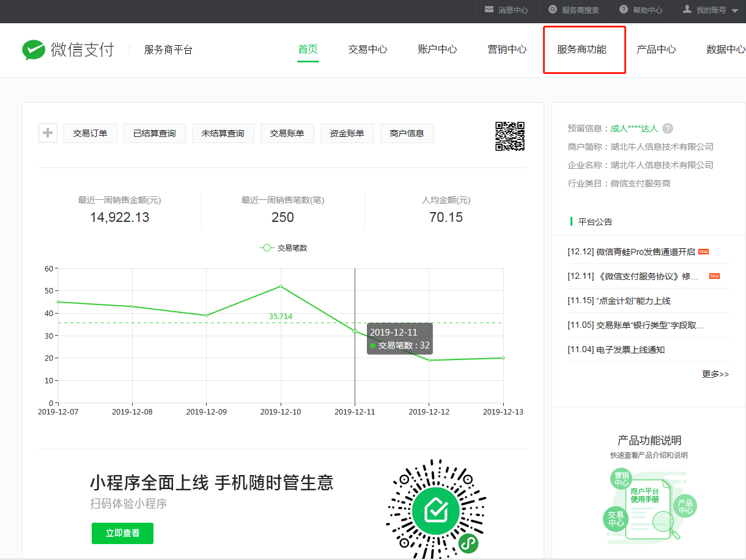Click the 更多>> link under announcements

click(715, 374)
